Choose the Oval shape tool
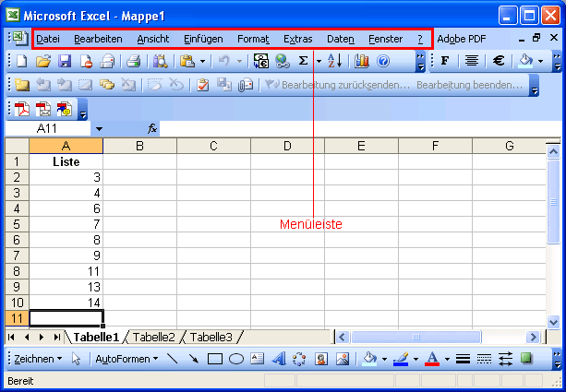Image resolution: width=566 pixels, height=392 pixels. pyautogui.click(x=236, y=359)
